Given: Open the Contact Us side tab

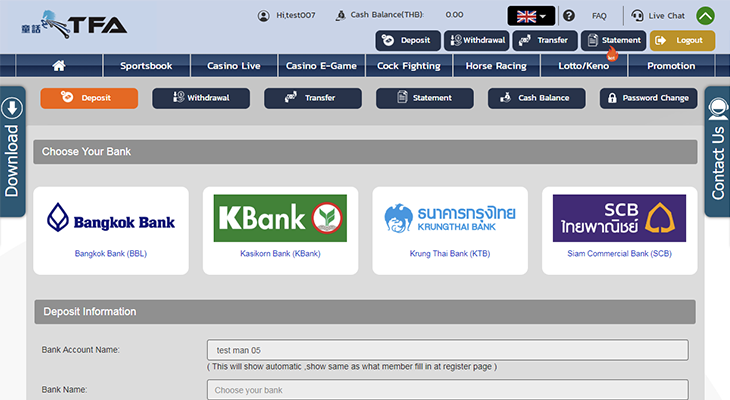Looking at the screenshot, I should coord(717,151).
